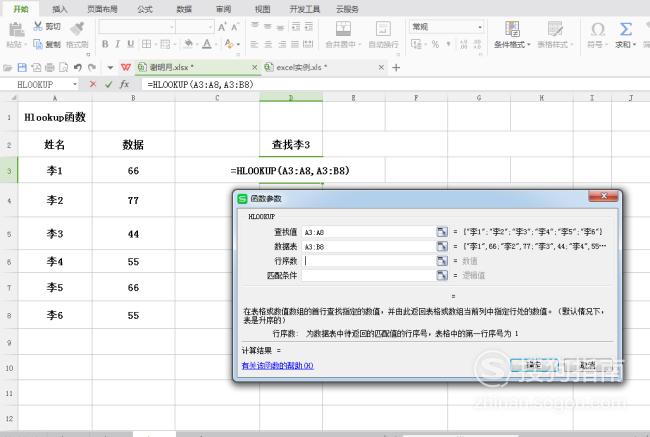
Task: Open Conditional Formatting (条件格式) icon
Action: coord(512,29)
